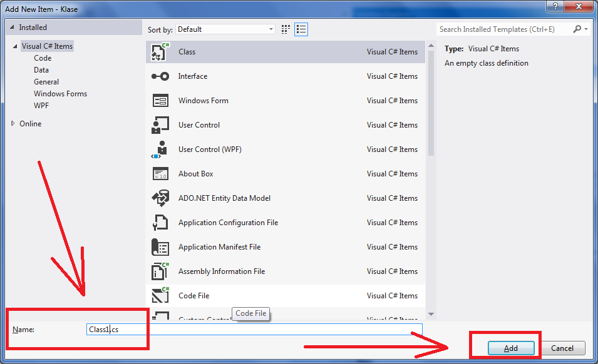Expand the Online section
The image size is (598, 364).
point(13,124)
